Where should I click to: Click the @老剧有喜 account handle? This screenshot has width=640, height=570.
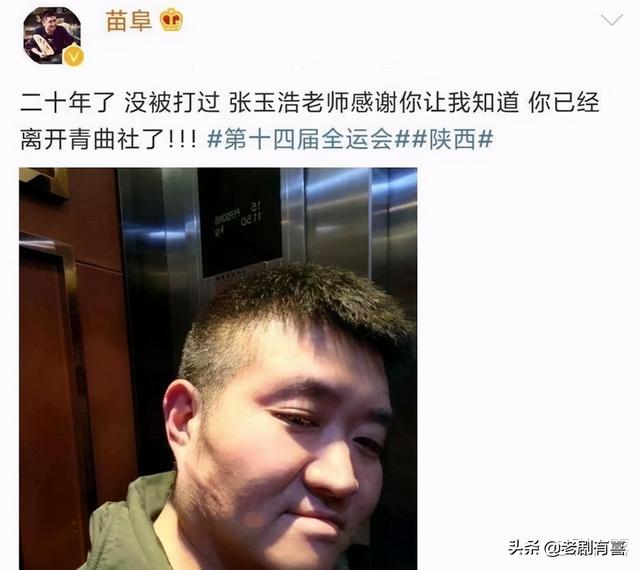point(586,547)
